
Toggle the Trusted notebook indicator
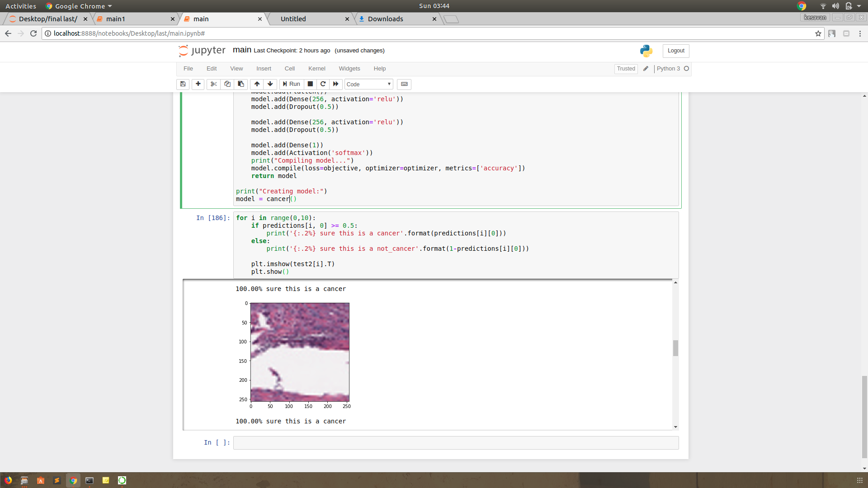pos(626,69)
